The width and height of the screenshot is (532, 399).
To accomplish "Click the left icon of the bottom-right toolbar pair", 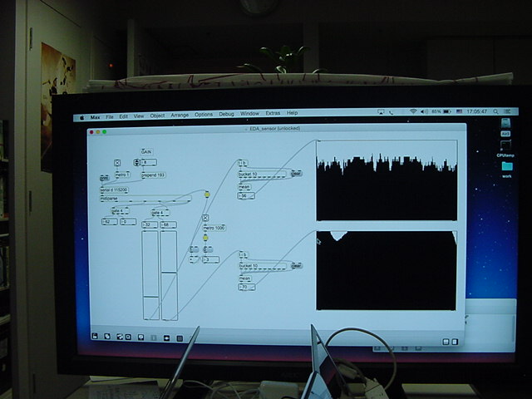I will [x=446, y=342].
